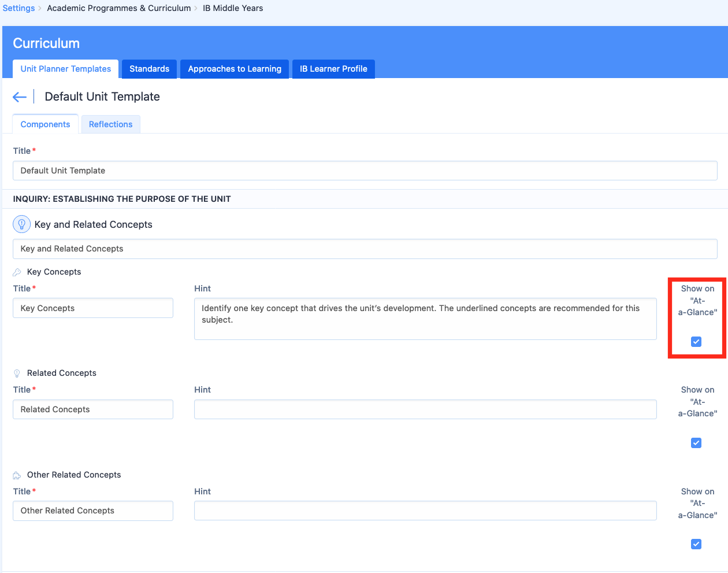The height and width of the screenshot is (573, 728).
Task: Click Academic Programmes & Curriculum breadcrumb
Action: (x=119, y=8)
